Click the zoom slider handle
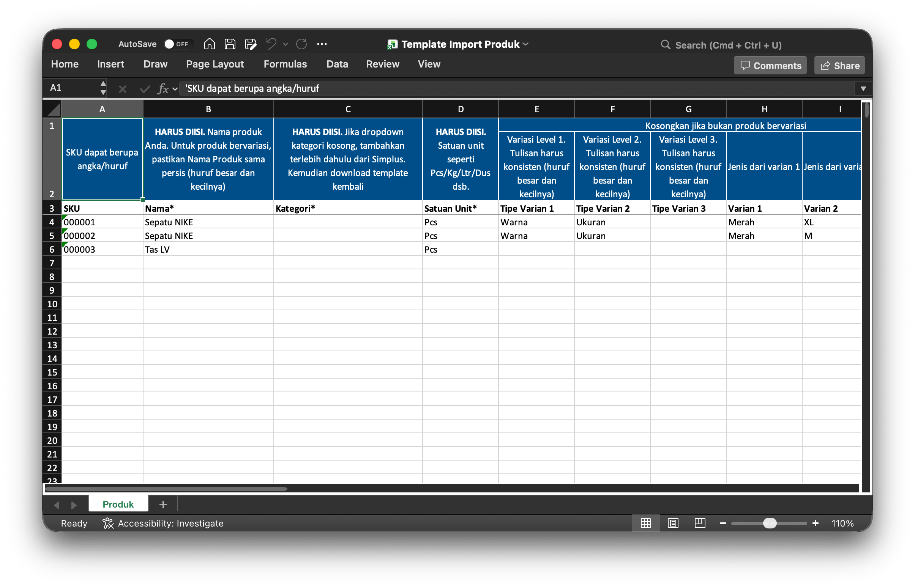The width and height of the screenshot is (915, 588). [x=770, y=523]
